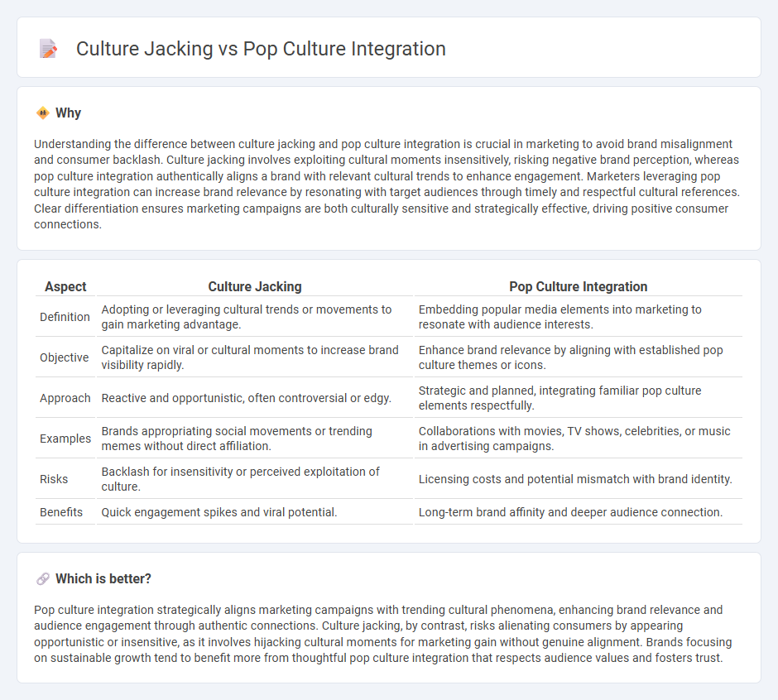The height and width of the screenshot is (700, 778).
Task: Click cell 'Adopting or leveraging cultural trends'
Action: point(255,317)
